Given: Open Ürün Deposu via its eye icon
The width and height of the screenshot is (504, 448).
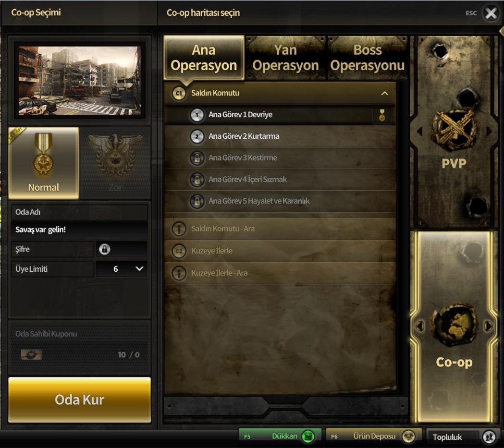Looking at the screenshot, I should tap(408, 436).
